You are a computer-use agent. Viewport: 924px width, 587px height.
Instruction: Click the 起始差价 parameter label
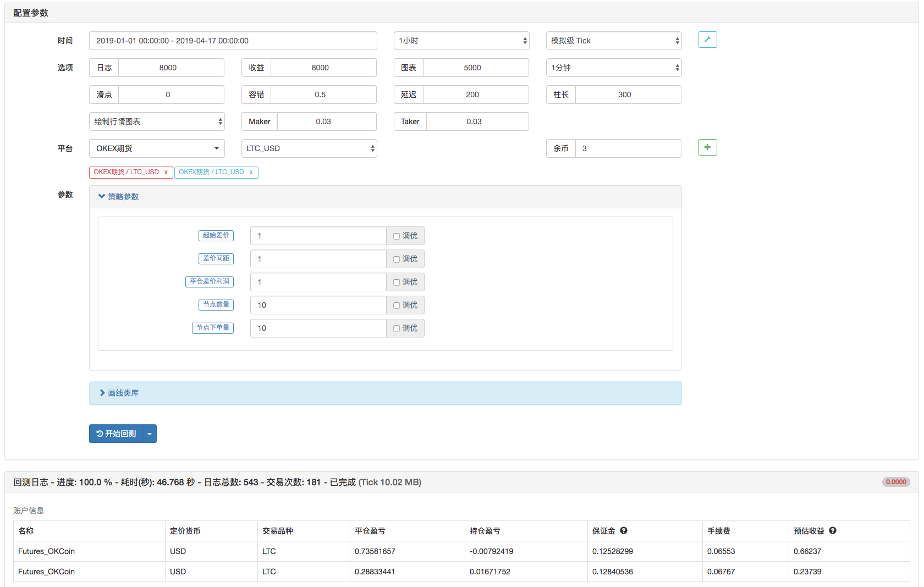[x=216, y=235]
